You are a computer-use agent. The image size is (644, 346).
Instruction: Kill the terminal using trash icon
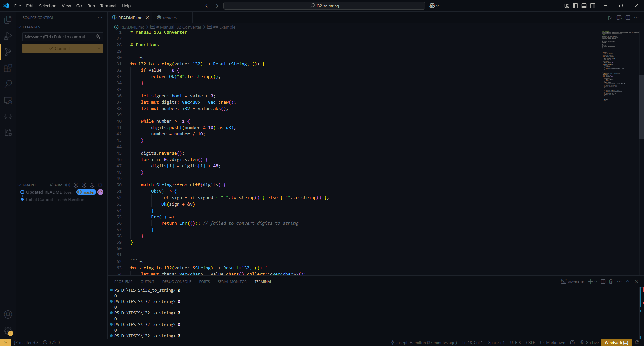click(x=610, y=281)
